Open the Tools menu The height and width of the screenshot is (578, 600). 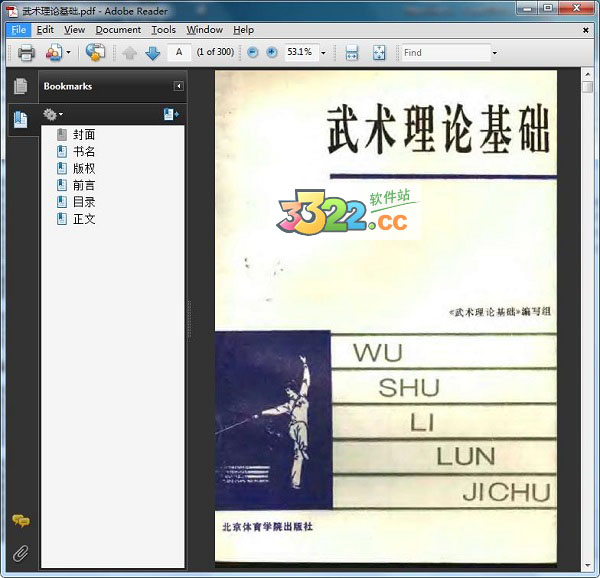(164, 30)
